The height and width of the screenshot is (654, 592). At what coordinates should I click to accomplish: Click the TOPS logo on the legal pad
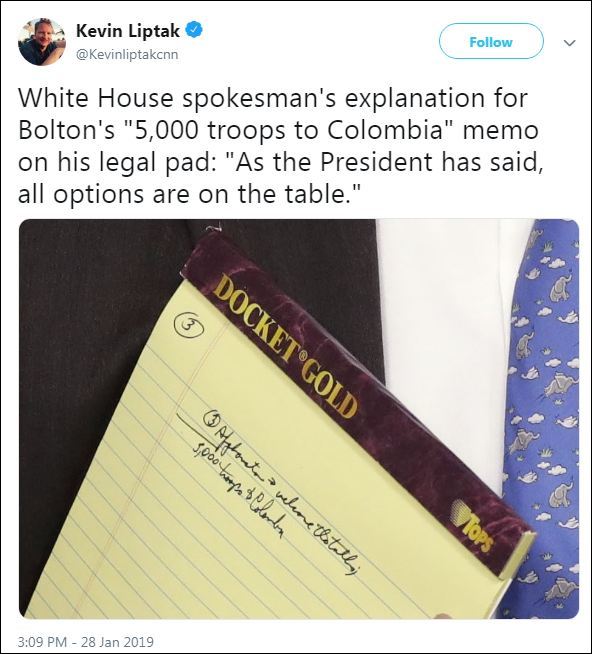tap(473, 527)
